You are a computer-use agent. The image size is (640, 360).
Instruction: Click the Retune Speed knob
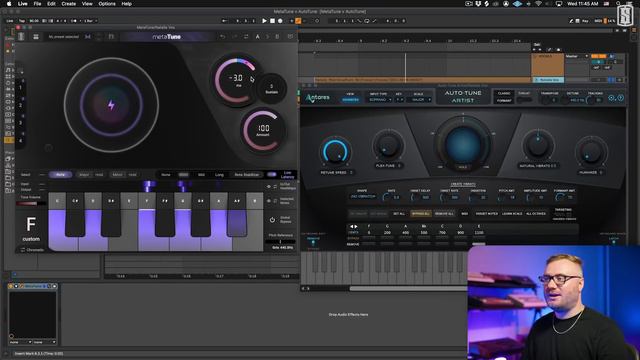[x=336, y=152]
